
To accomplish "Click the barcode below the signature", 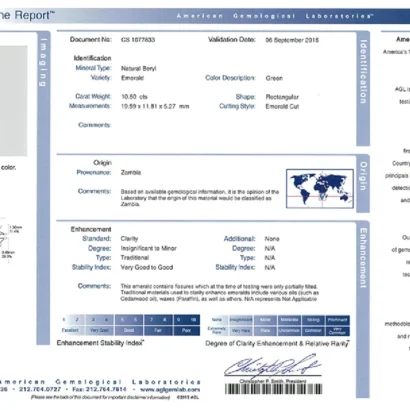I will tap(273, 389).
